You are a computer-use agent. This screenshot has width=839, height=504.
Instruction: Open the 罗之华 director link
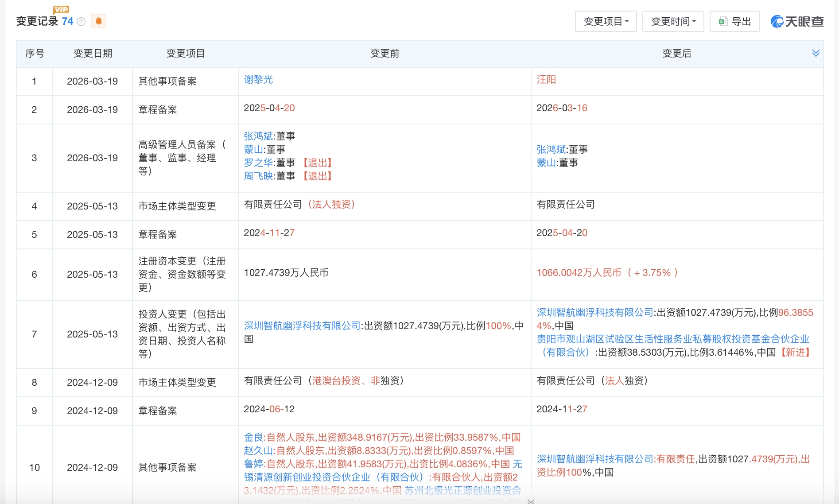tap(258, 163)
